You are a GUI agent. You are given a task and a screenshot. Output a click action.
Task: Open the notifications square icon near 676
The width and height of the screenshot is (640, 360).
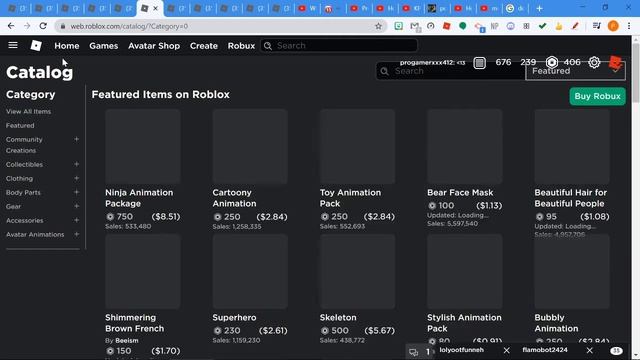pyautogui.click(x=480, y=62)
